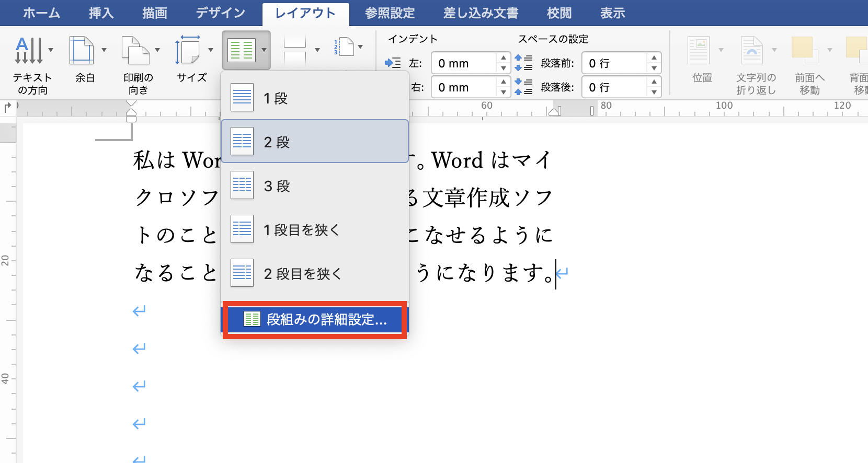Increase left indent with up stepper
The image size is (868, 463).
[503, 57]
